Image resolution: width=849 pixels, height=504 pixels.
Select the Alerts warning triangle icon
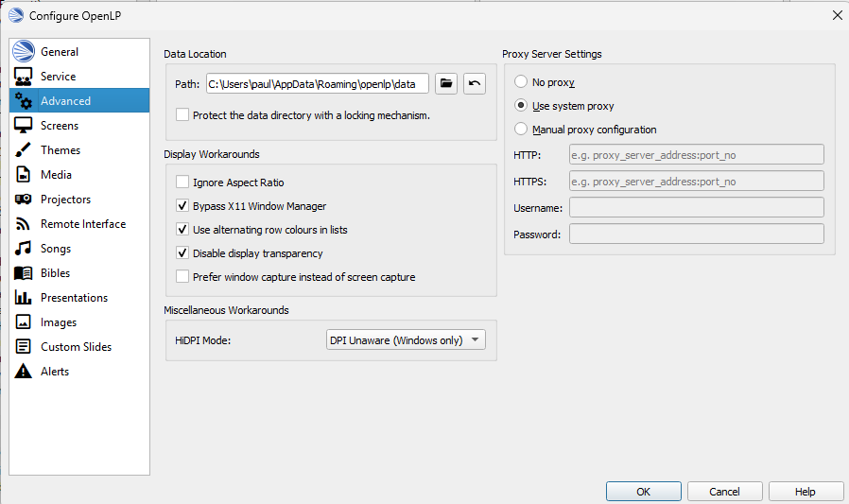tap(24, 372)
